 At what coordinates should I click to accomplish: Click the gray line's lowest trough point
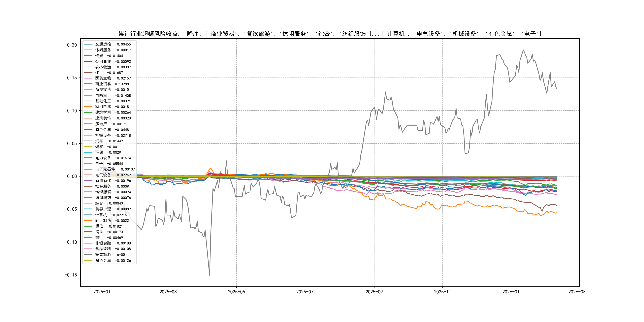tap(209, 275)
